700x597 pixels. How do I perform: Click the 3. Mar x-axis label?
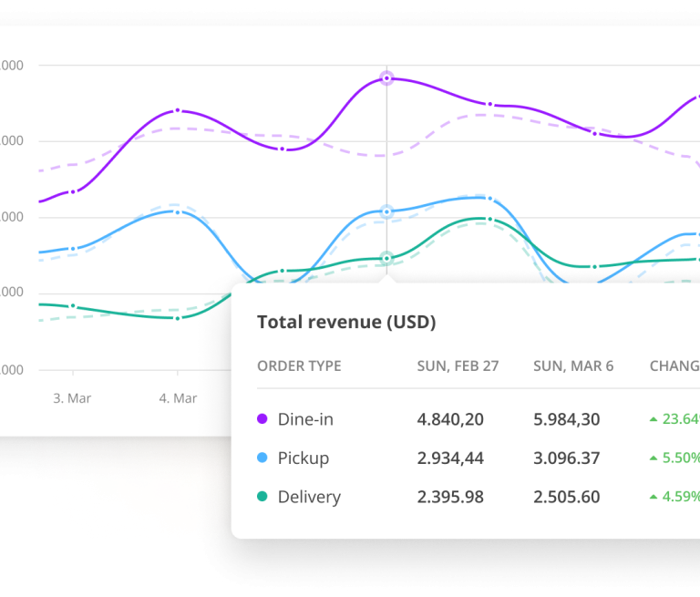point(73,398)
